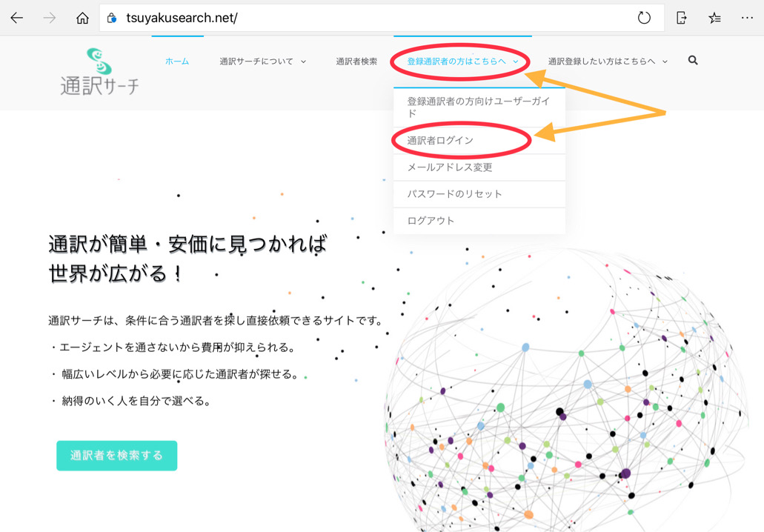Expand the 通訳登録したい方はこちらへ dropdown

pyautogui.click(x=602, y=62)
